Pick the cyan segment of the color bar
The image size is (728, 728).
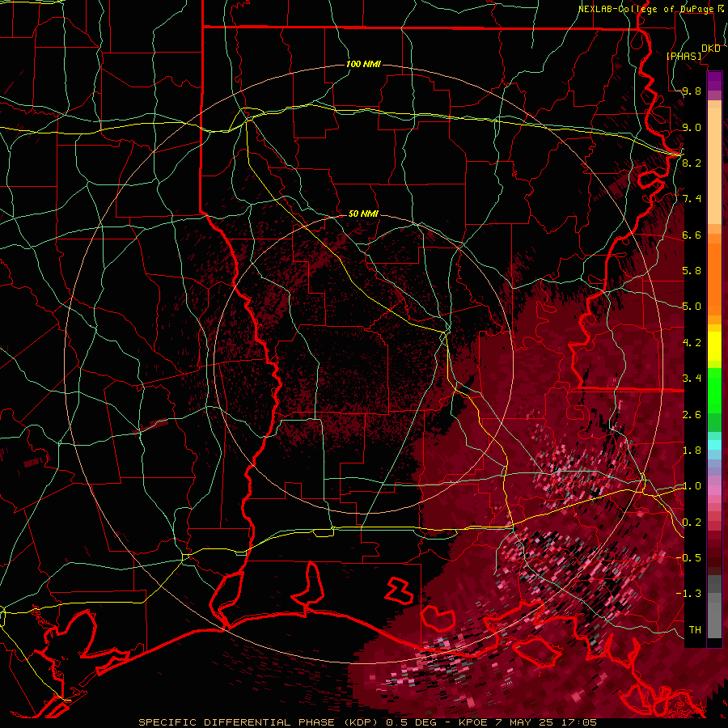tap(714, 444)
